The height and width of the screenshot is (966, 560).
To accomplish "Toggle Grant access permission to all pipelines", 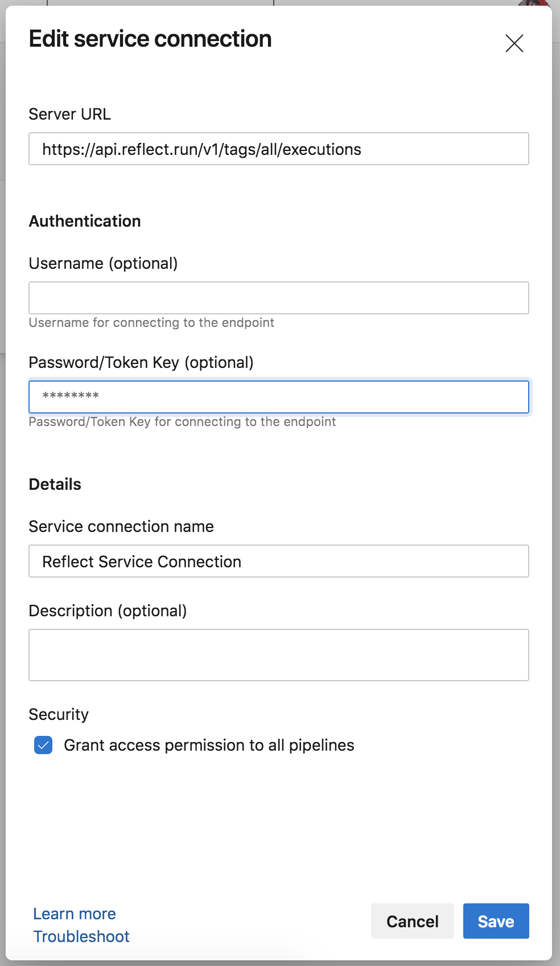I will click(43, 744).
